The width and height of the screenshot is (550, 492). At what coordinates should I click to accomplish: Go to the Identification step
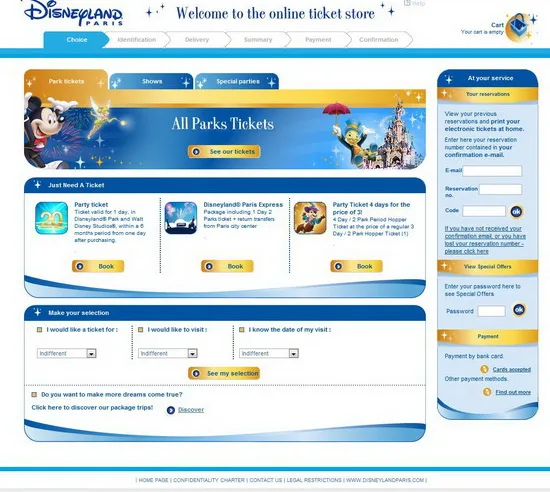point(136,40)
